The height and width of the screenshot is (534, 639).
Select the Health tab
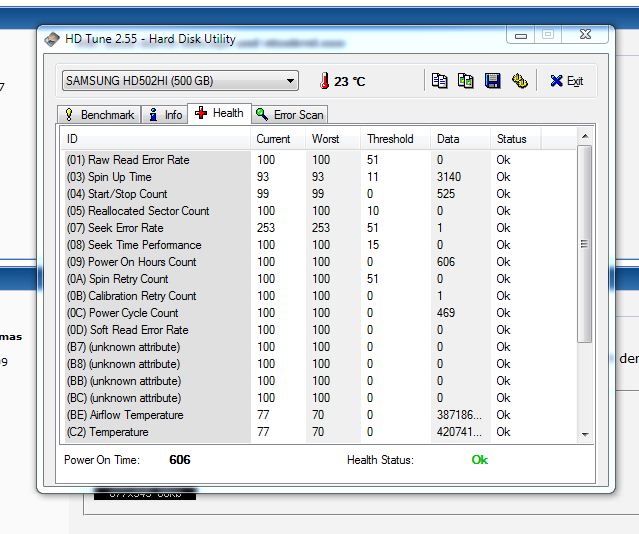click(219, 113)
